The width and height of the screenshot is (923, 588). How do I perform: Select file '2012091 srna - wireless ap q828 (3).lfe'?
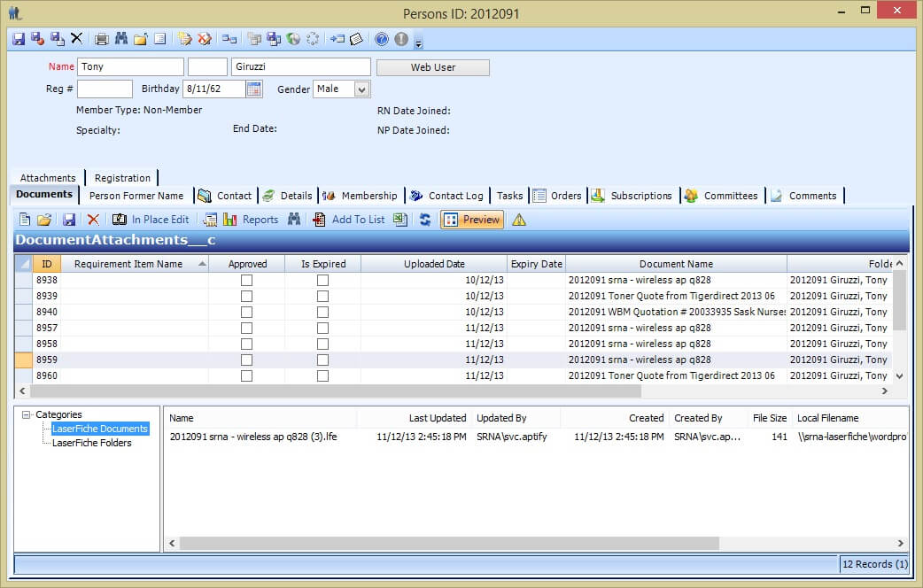253,437
